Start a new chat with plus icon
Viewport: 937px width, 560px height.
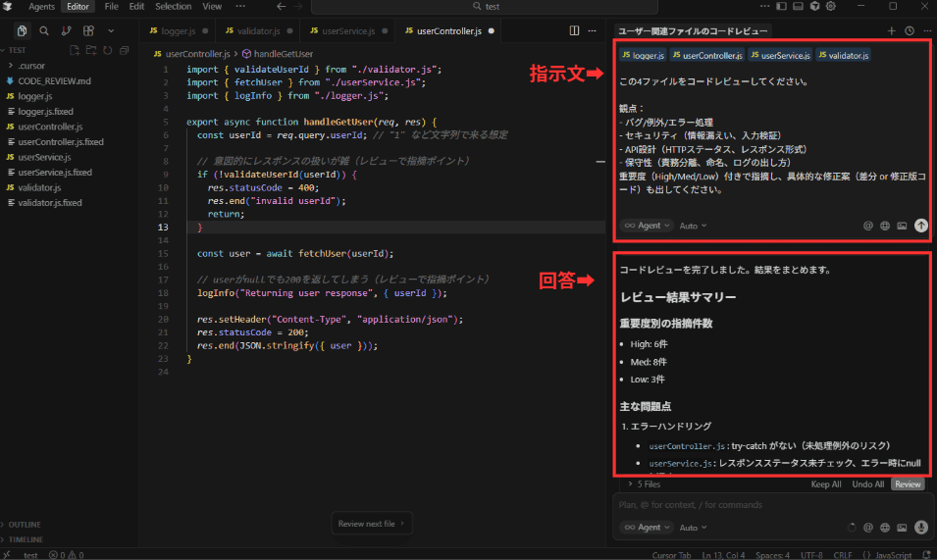tap(891, 31)
